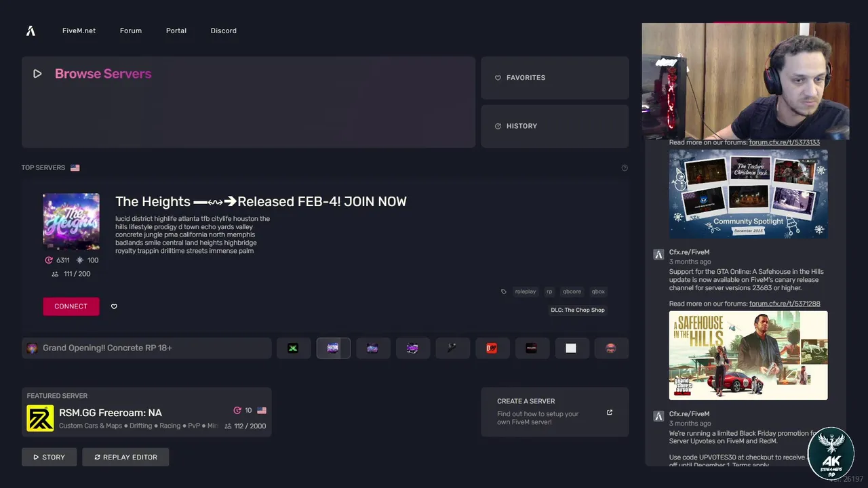Open forum link forum.cfx.re/t/5373133
Image resolution: width=868 pixels, height=488 pixels.
tap(784, 142)
